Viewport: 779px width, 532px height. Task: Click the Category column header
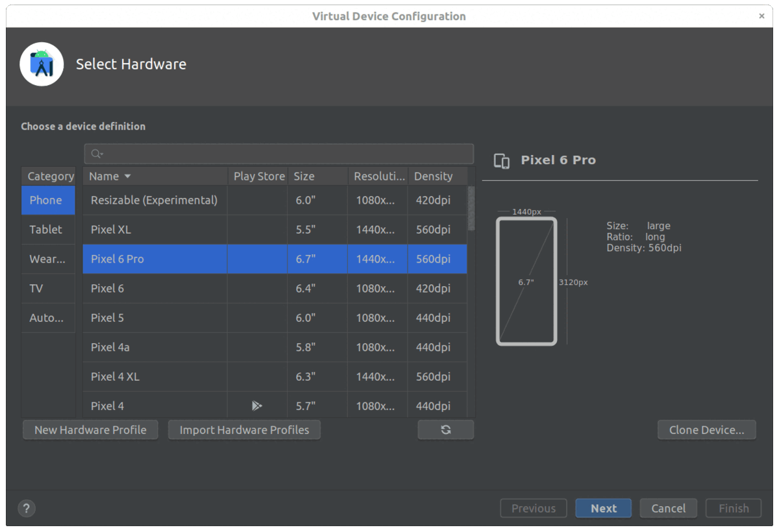[48, 176]
